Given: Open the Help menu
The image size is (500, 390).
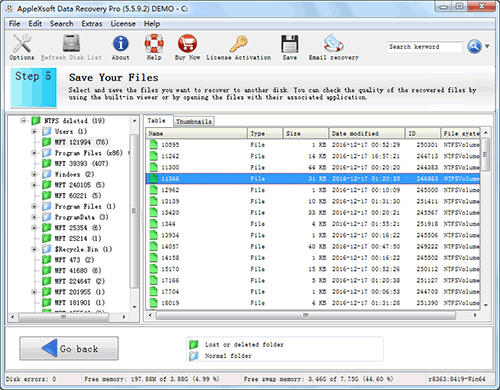Looking at the screenshot, I should pos(152,24).
